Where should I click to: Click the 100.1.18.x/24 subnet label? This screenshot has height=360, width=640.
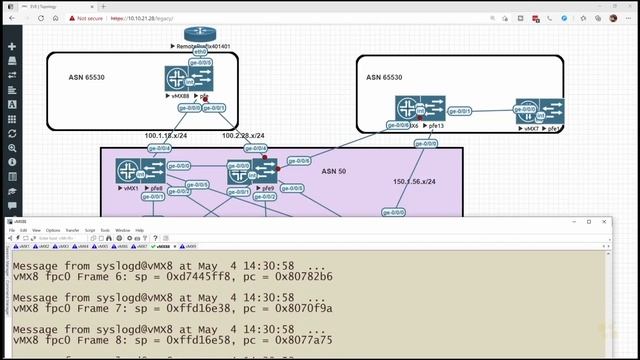166,136
